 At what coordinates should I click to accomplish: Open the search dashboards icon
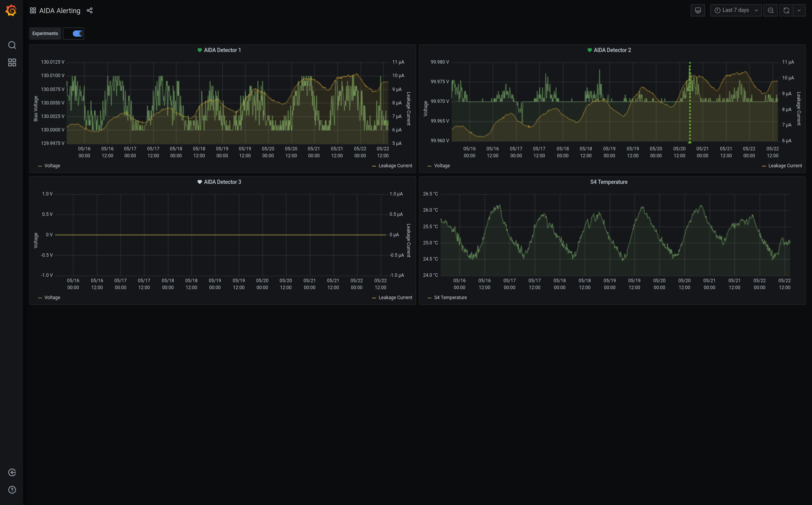[x=12, y=45]
